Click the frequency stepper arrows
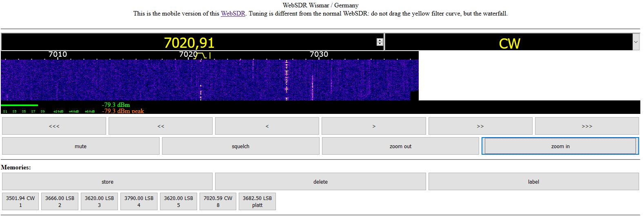644x220 pixels. pyautogui.click(x=380, y=42)
